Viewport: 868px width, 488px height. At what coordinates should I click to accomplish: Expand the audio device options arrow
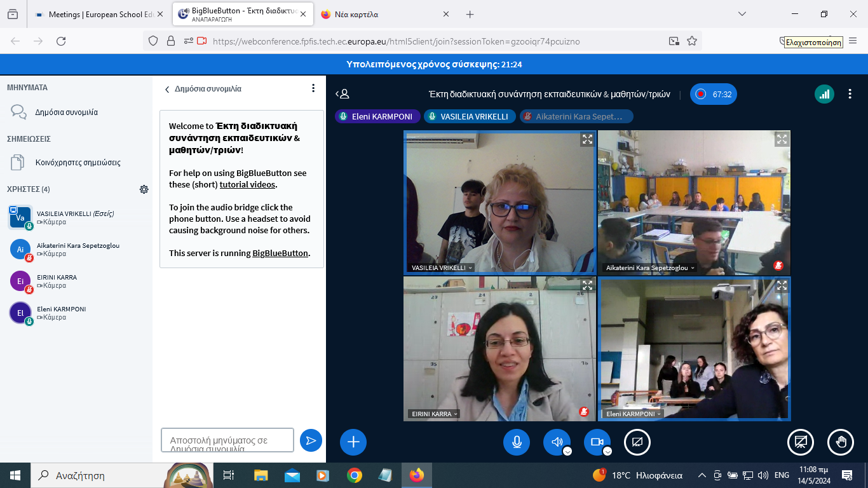point(567,451)
